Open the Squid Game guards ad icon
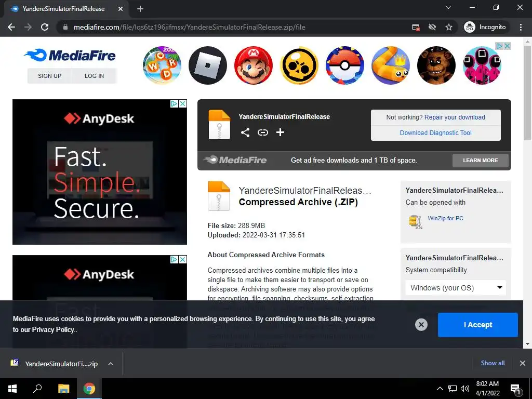Viewport: 532px width, 399px height. (482, 65)
